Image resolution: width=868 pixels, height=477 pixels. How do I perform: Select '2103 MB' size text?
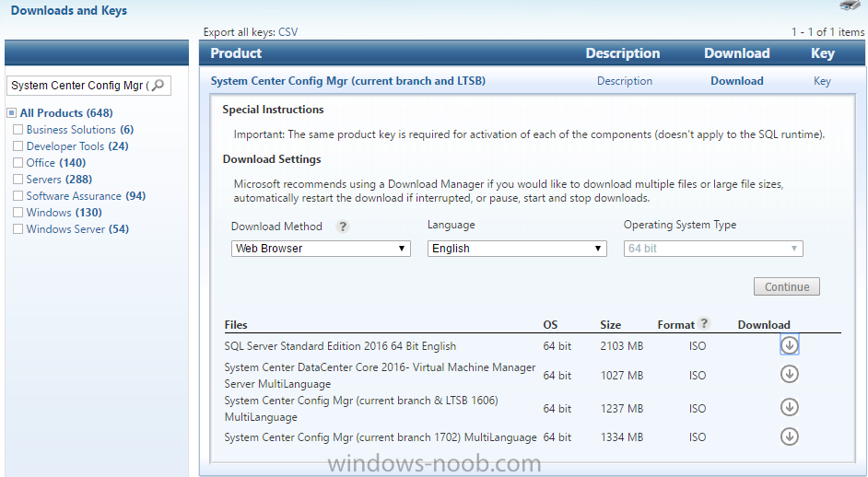pos(622,346)
